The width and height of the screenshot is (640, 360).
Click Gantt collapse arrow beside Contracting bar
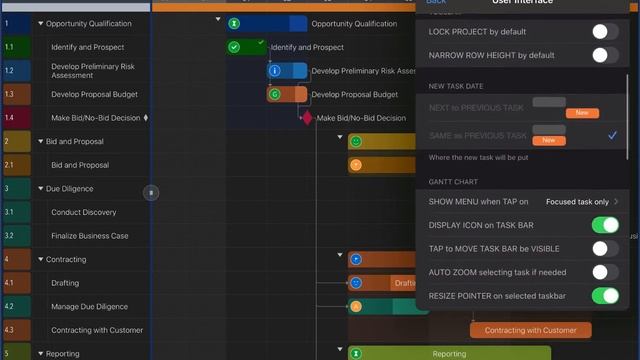coord(340,255)
